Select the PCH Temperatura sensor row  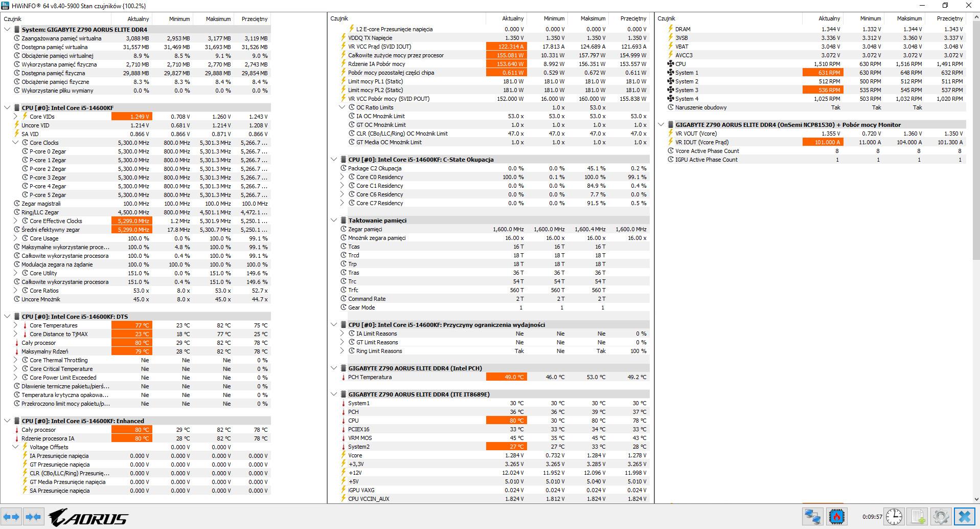coord(370,377)
